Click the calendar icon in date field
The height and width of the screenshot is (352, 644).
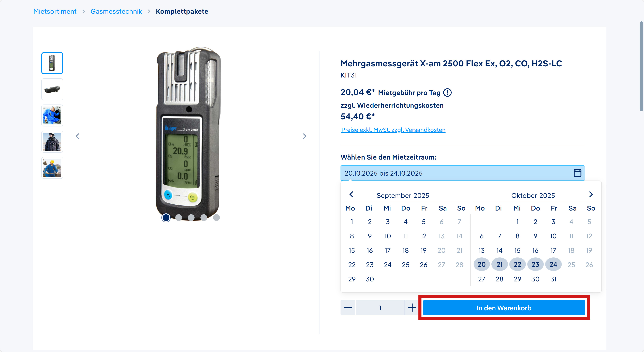pos(577,173)
